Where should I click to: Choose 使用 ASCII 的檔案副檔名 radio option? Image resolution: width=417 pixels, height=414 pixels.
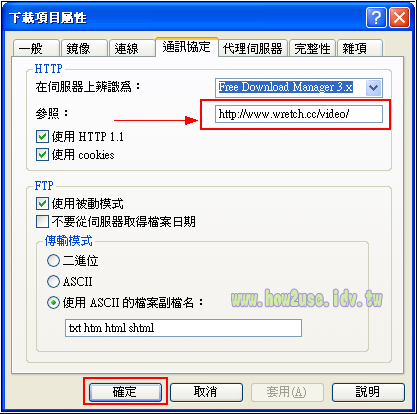click(53, 303)
